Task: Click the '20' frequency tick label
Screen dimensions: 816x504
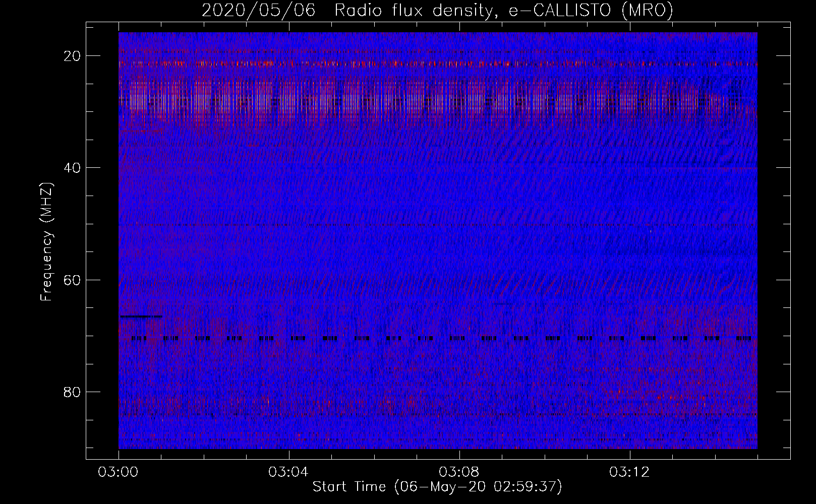Action: point(73,56)
